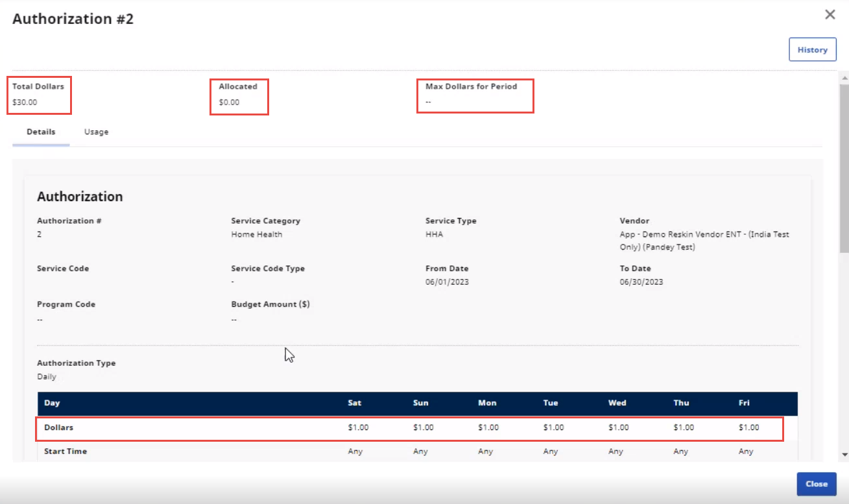This screenshot has width=849, height=504.
Task: Click the Wed dollars cell $1.00
Action: click(x=618, y=427)
